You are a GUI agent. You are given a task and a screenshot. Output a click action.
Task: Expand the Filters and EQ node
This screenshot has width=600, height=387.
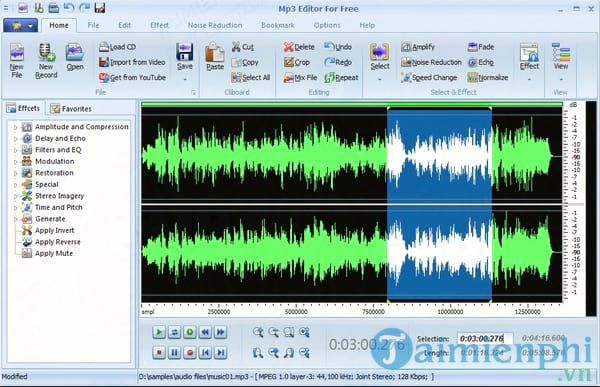15,150
